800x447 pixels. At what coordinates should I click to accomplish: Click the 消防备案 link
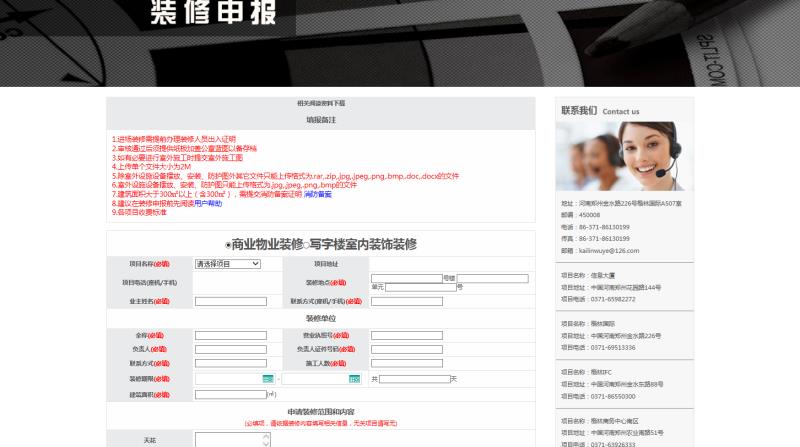tap(318, 194)
